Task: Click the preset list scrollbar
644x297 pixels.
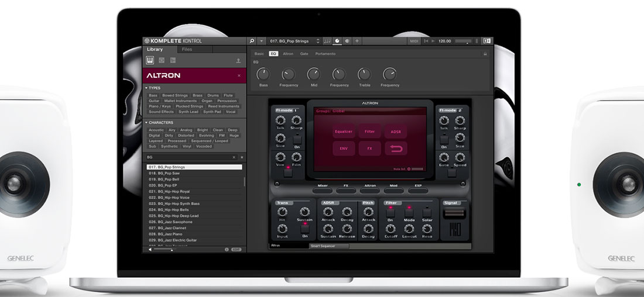Action: (245, 181)
